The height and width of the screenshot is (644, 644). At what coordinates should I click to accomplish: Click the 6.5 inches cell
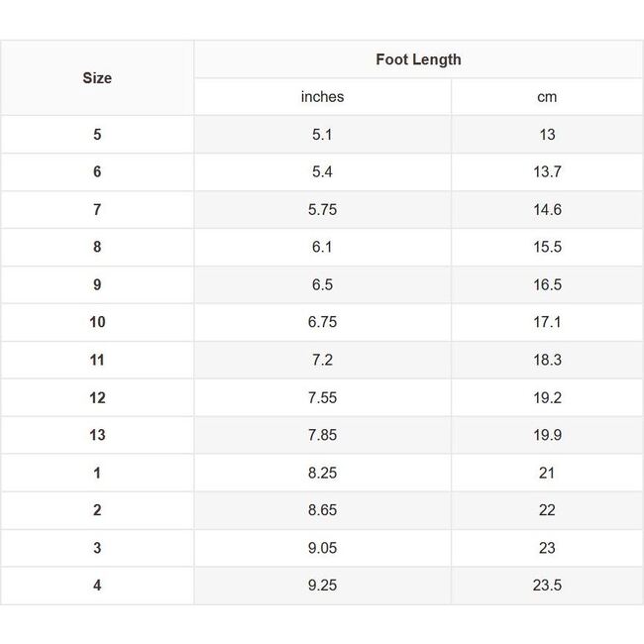point(322,285)
